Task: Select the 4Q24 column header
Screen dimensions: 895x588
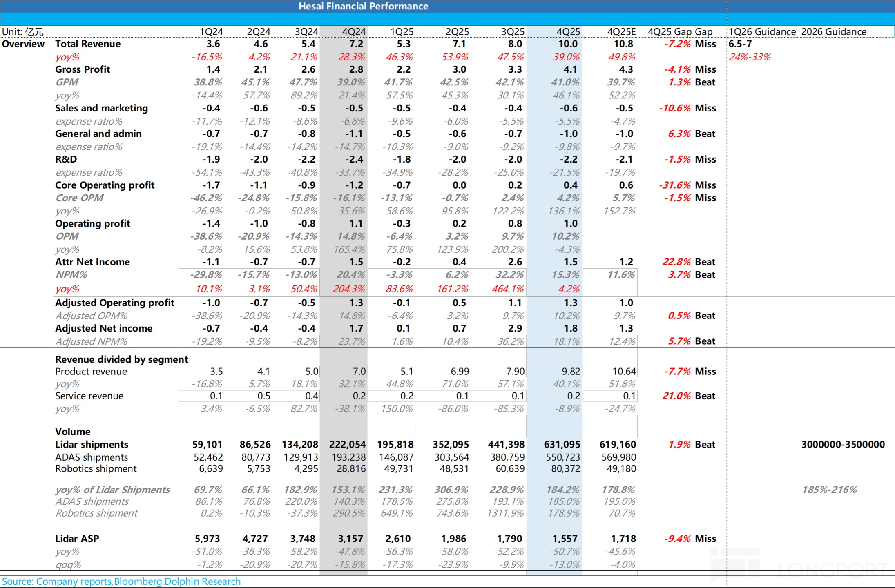Action: click(x=354, y=32)
